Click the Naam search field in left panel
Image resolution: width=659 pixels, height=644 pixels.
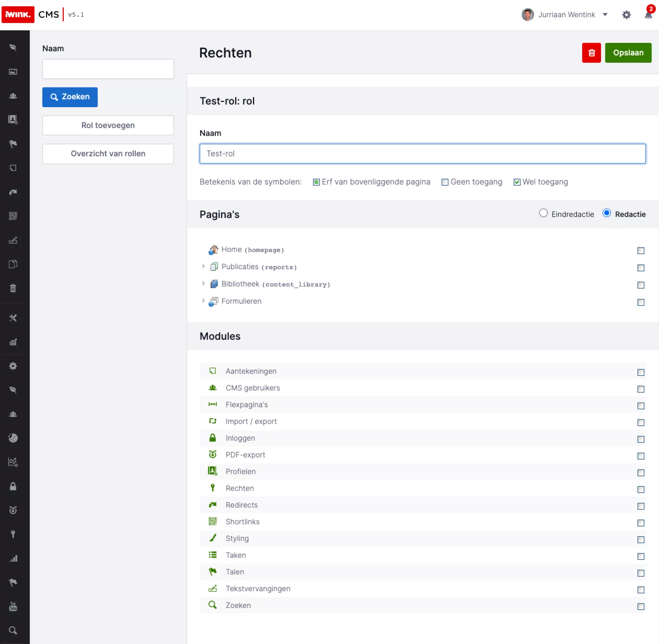click(108, 69)
